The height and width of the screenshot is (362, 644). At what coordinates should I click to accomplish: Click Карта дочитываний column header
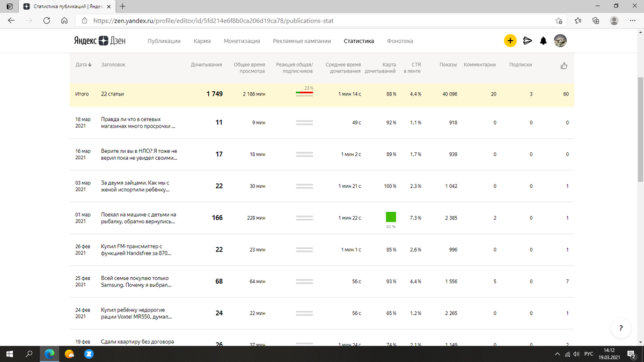click(380, 68)
